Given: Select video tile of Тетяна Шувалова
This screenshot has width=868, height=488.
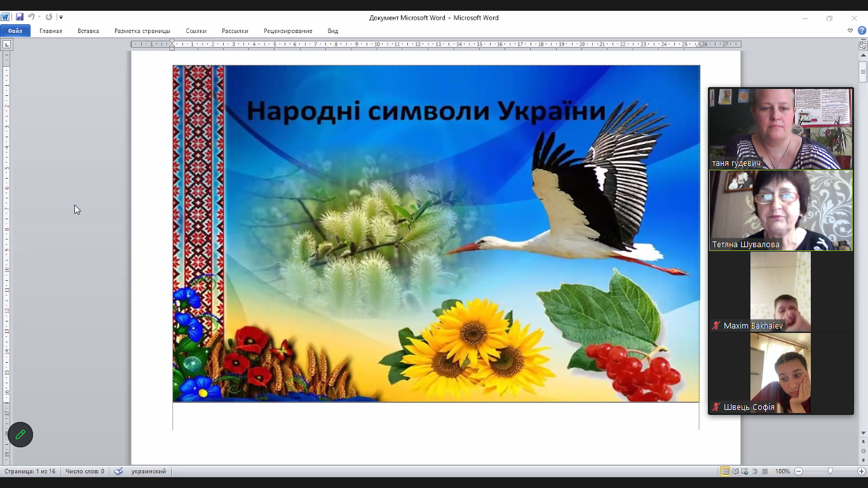Looking at the screenshot, I should tap(781, 210).
